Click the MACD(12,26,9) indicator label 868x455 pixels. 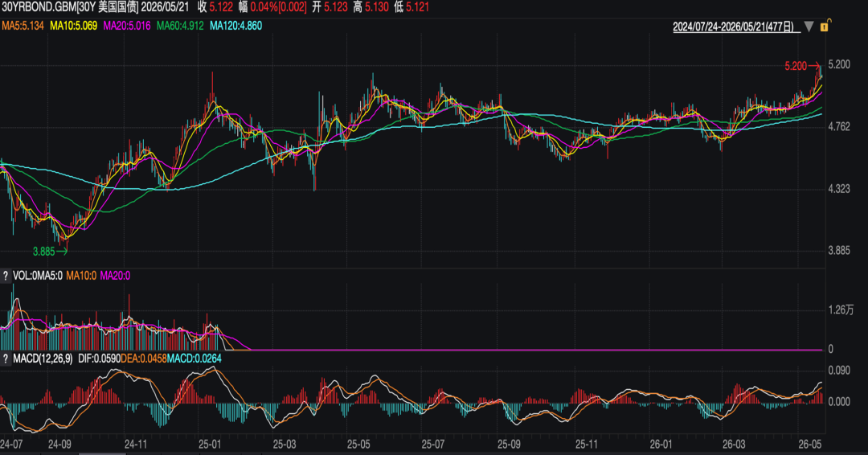coord(43,359)
